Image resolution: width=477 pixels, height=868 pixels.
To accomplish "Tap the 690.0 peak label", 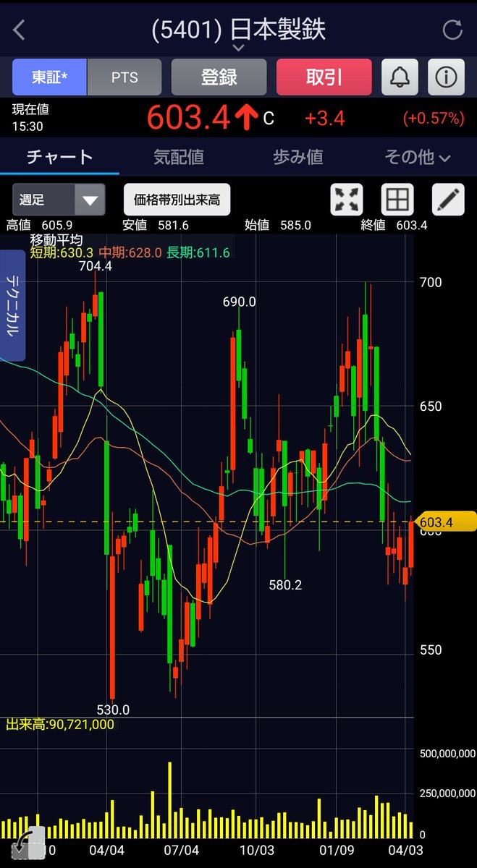I will [239, 302].
